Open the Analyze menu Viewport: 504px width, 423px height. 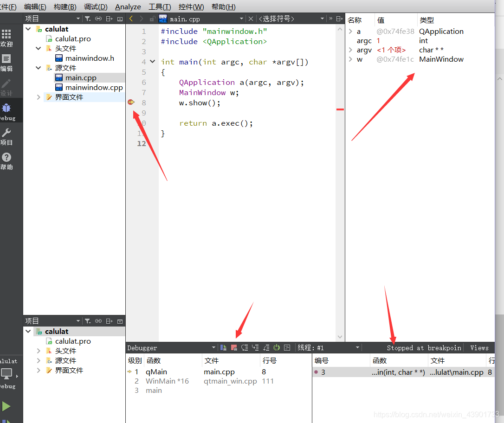pyautogui.click(x=128, y=7)
